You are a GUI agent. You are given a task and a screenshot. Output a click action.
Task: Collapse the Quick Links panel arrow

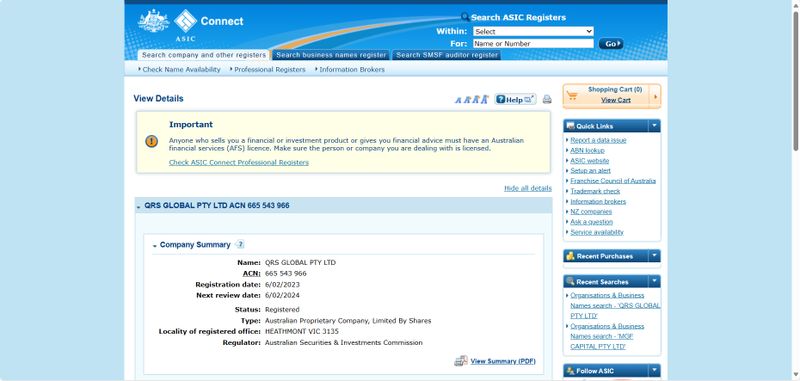(655, 125)
